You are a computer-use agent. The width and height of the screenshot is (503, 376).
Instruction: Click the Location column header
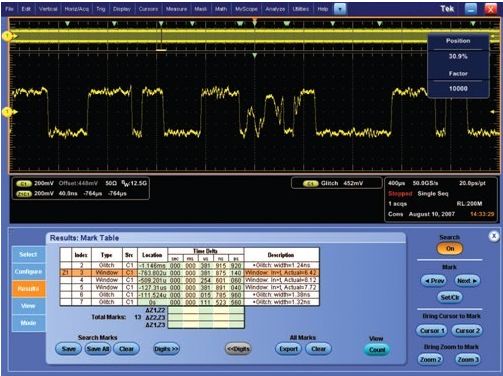click(x=152, y=255)
